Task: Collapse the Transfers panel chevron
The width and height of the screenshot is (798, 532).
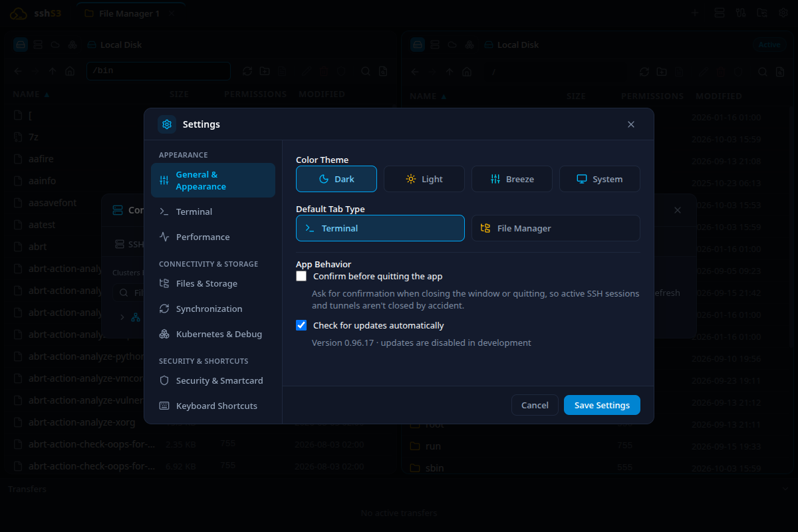Action: 785,489
